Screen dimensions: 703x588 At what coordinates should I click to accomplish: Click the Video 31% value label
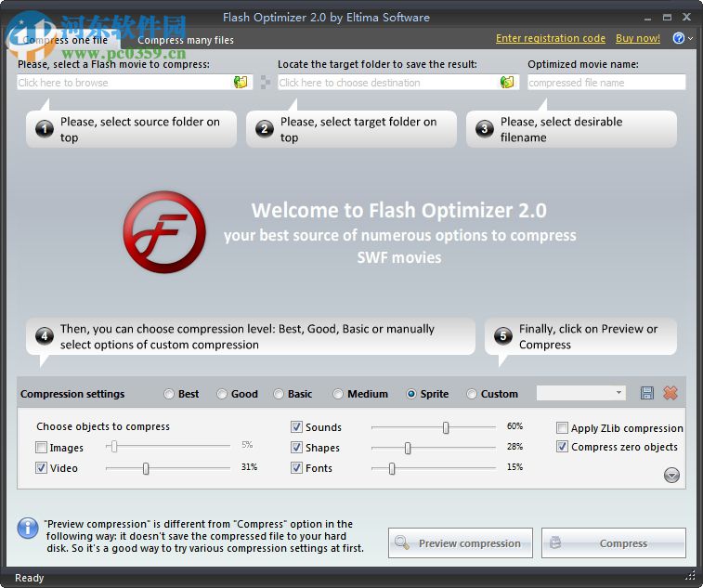click(249, 467)
